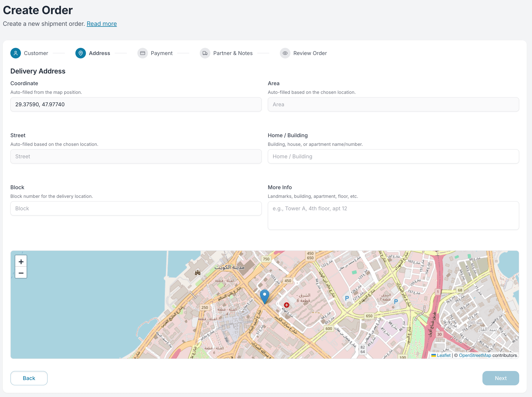Open the Read more link
This screenshot has height=397, width=532.
[102, 24]
